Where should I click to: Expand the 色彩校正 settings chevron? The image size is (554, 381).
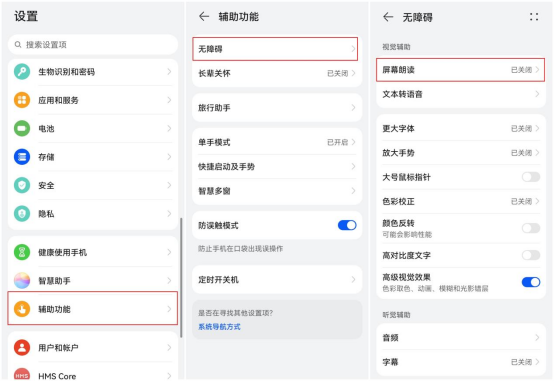[x=537, y=201]
